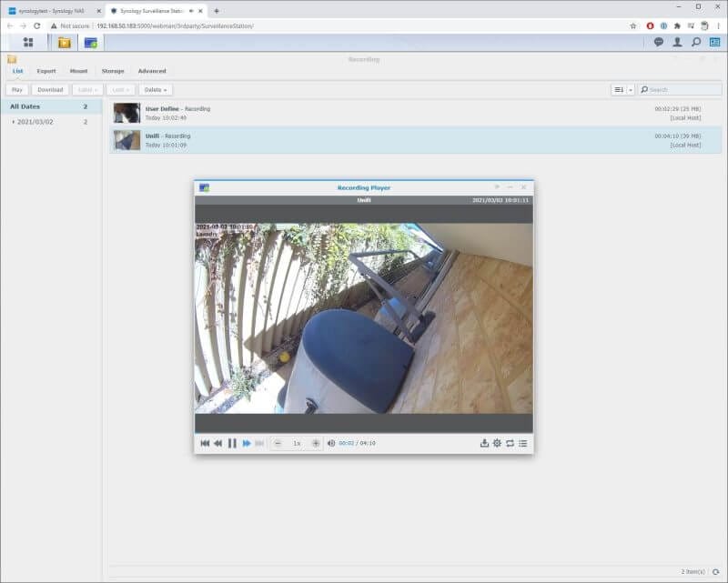Open player settings gear icon
728x583 pixels.
497,443
